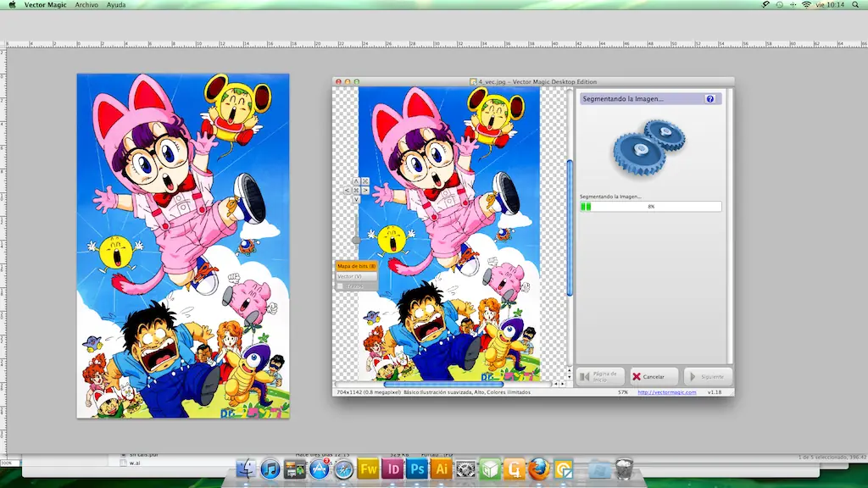Open Adobe InDesign from the dock
Screen dimensions: 868x488
pos(392,469)
